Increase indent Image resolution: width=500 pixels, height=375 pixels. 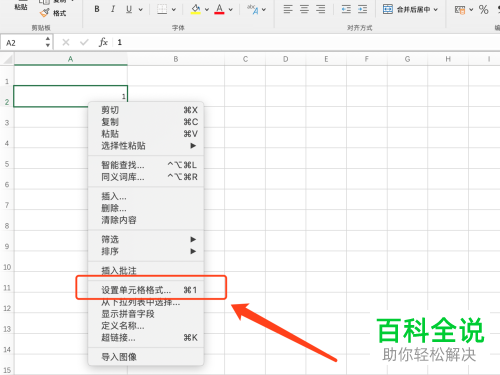click(x=362, y=9)
